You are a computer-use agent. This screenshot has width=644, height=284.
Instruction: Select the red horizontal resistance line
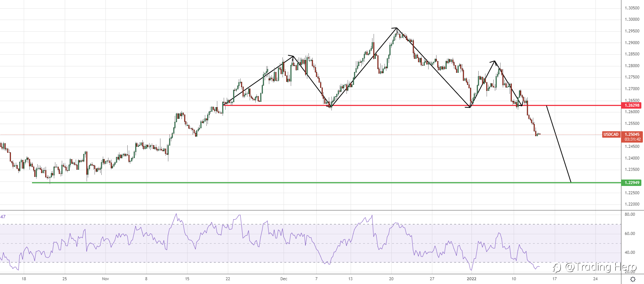[x=422, y=105]
